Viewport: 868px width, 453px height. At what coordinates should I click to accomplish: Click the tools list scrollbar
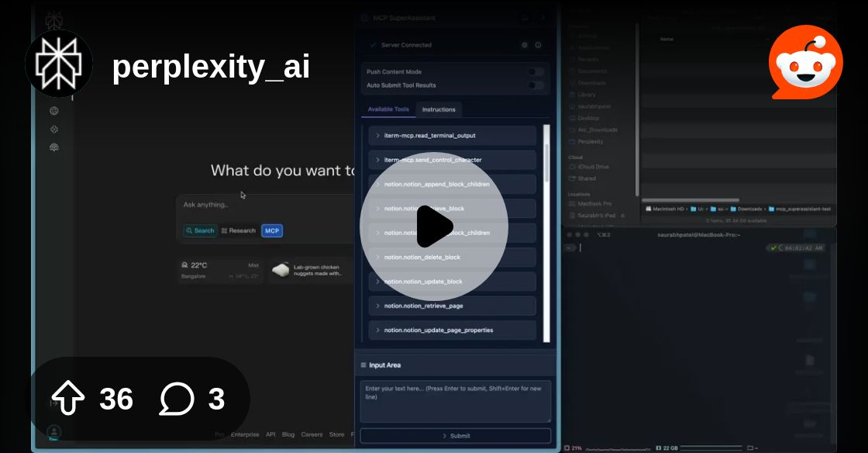(x=547, y=233)
